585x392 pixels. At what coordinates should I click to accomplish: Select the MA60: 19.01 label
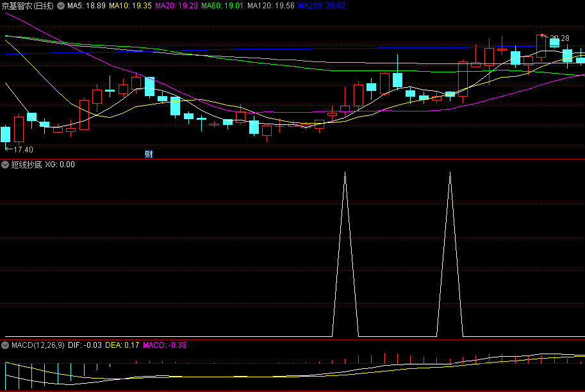point(222,6)
